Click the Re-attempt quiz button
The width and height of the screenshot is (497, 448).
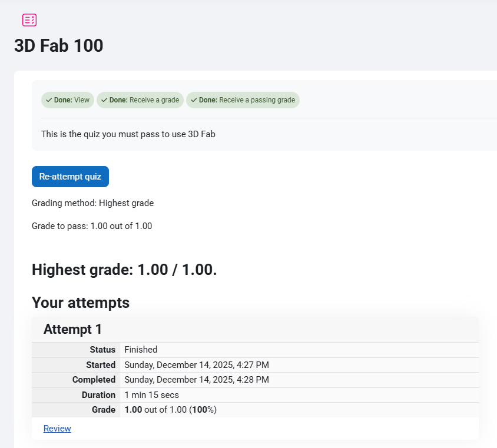pos(70,177)
